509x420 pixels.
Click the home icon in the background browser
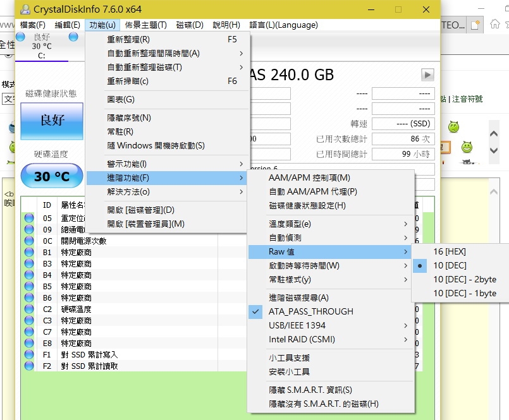[x=494, y=25]
